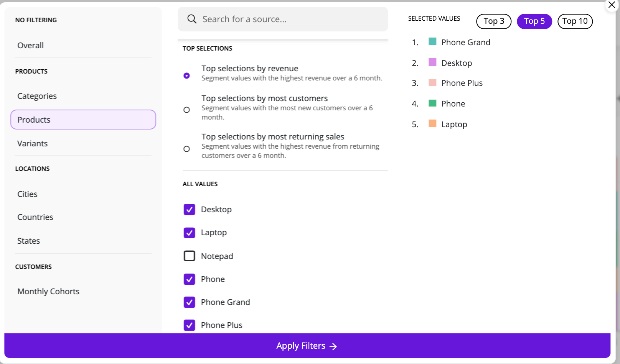
Task: Select Variants in the sidebar
Action: (33, 144)
